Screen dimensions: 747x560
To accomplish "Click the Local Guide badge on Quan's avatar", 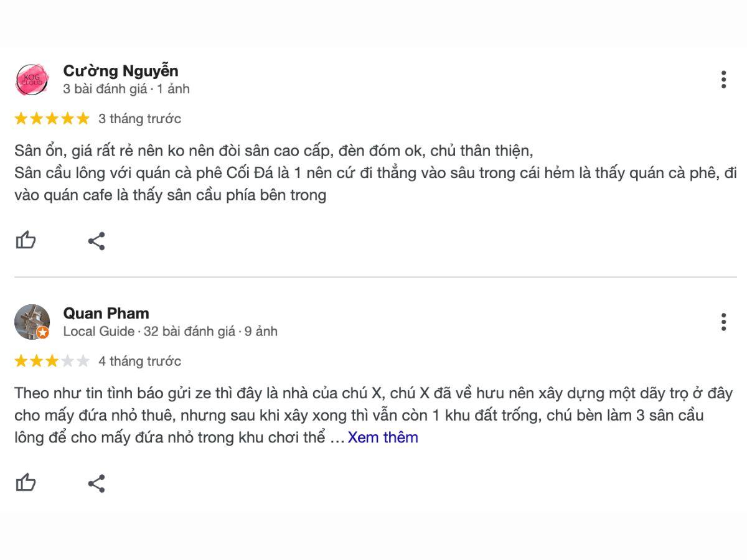I will (x=42, y=333).
